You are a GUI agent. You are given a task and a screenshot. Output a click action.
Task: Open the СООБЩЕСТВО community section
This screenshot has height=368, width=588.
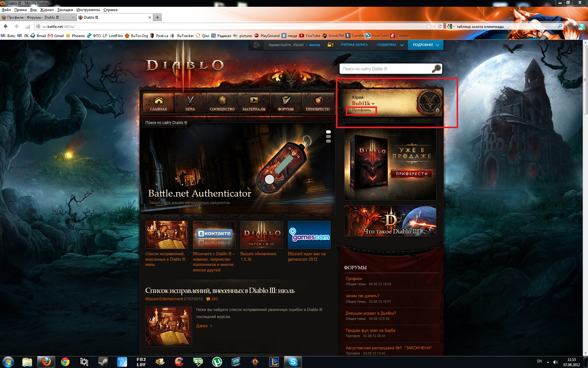coord(222,103)
